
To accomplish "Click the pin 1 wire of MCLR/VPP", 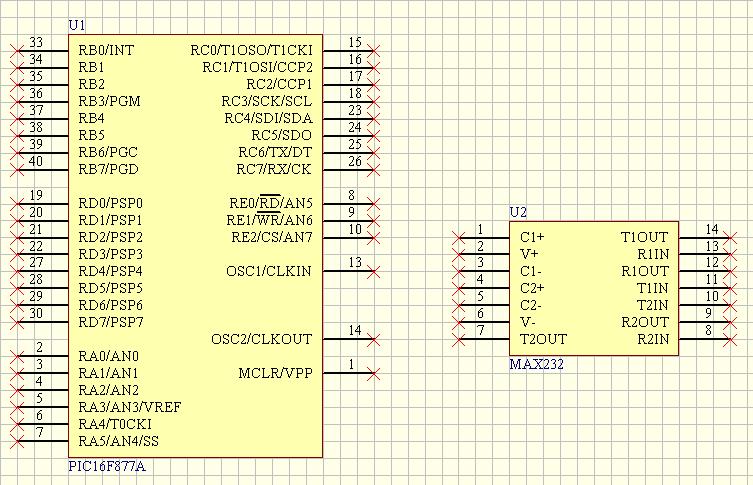I will (348, 374).
